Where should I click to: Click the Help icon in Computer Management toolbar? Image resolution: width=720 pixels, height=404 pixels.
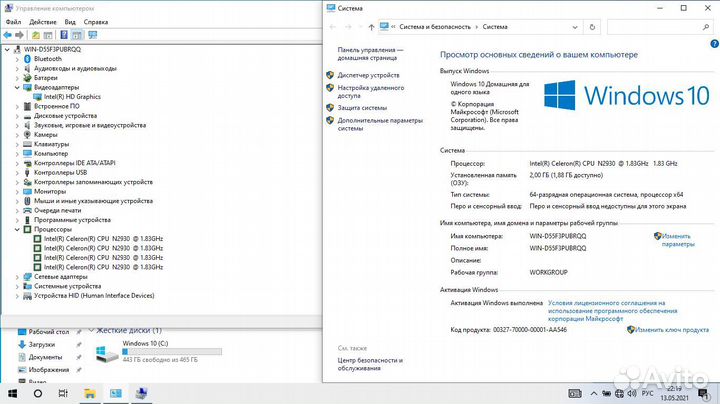pyautogui.click(x=64, y=35)
